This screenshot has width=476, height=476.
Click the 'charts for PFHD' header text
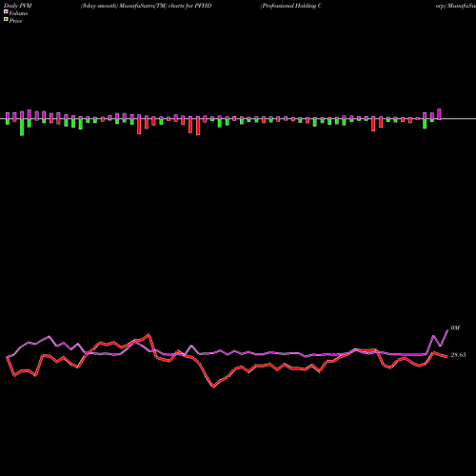(x=189, y=6)
